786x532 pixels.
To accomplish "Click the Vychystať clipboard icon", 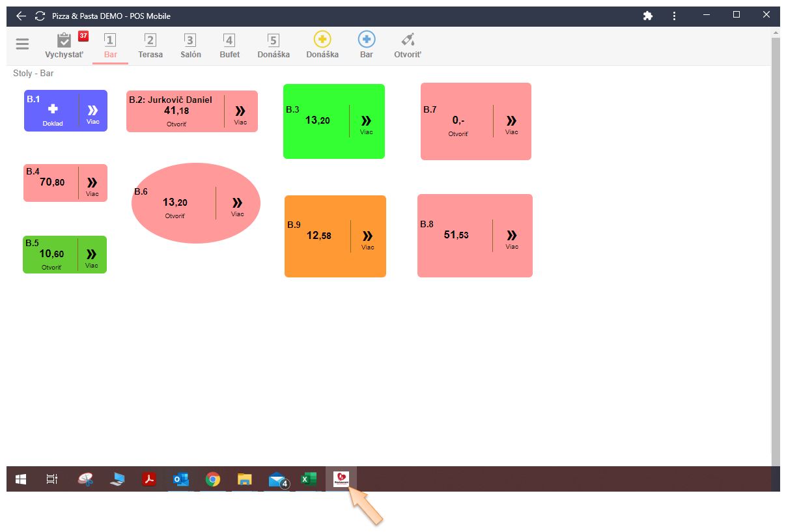I will 64,40.
